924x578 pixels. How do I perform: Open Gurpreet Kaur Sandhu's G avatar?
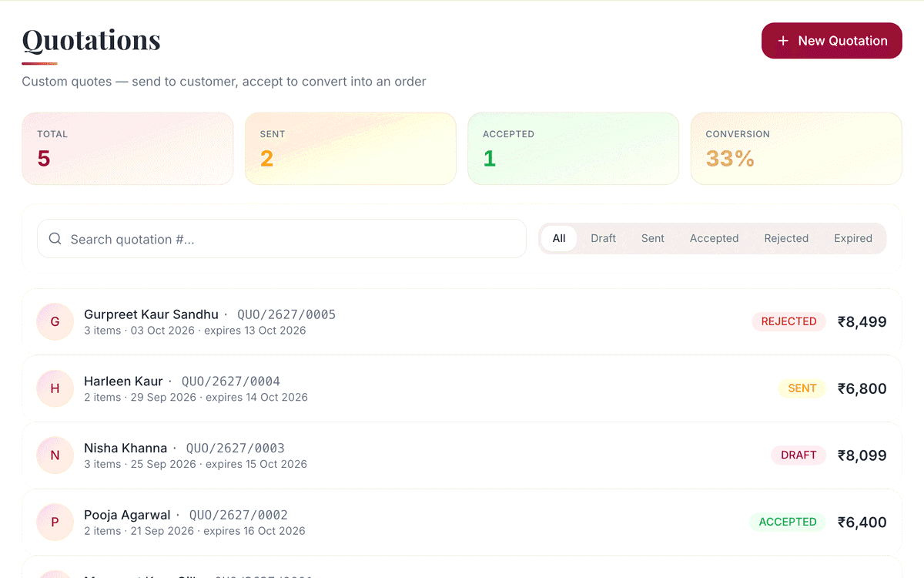pos(55,321)
